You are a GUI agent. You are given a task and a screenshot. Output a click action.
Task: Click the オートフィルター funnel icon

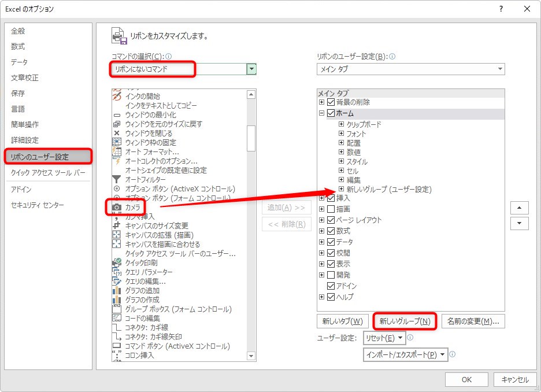tap(117, 179)
